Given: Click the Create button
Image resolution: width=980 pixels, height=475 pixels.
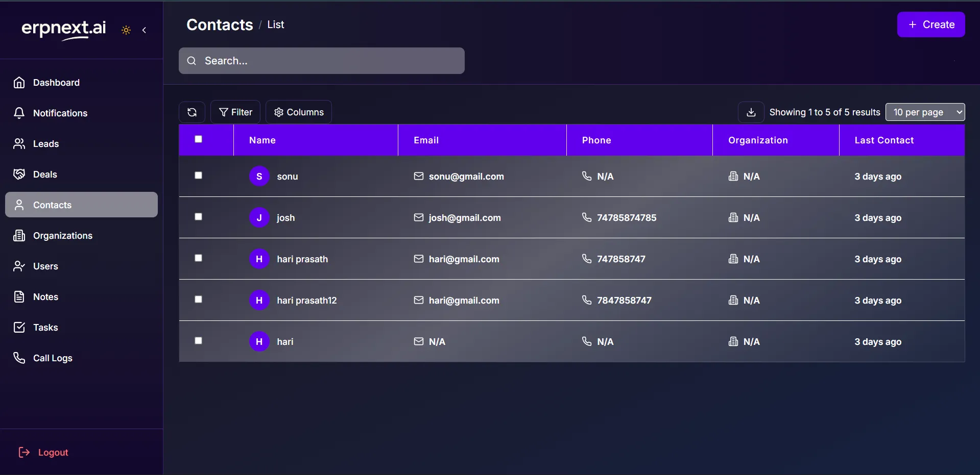Looking at the screenshot, I should point(930,24).
